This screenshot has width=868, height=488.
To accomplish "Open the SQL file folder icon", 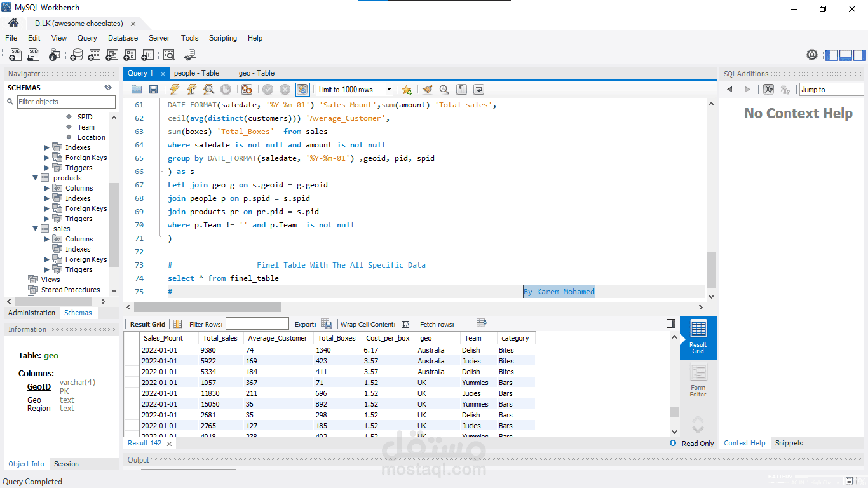I will (136, 90).
